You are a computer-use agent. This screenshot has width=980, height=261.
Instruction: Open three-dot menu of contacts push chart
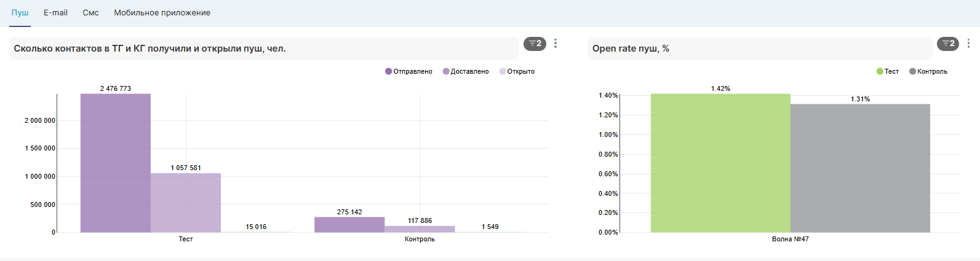tap(556, 44)
